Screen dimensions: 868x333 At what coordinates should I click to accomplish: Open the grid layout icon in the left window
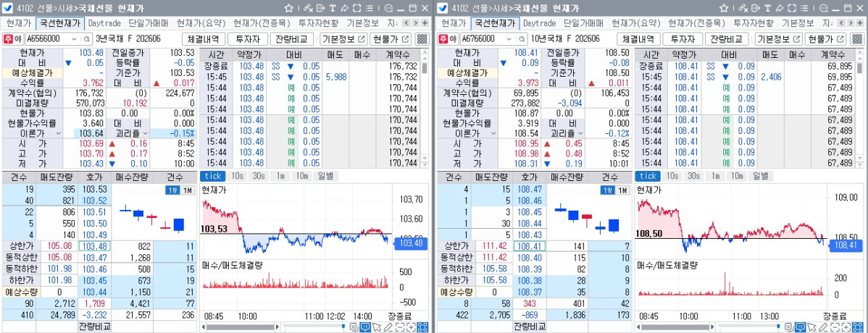tap(422, 39)
